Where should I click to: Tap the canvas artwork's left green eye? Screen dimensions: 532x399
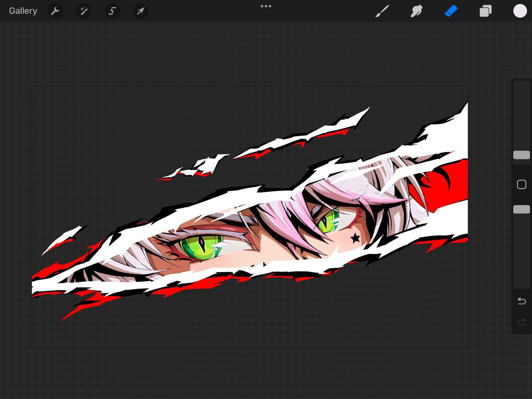[202, 247]
